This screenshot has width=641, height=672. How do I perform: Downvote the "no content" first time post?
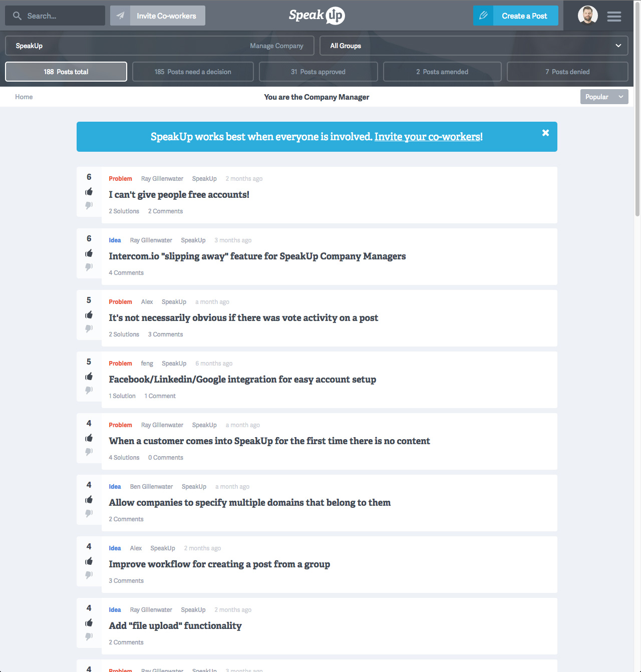click(x=89, y=452)
